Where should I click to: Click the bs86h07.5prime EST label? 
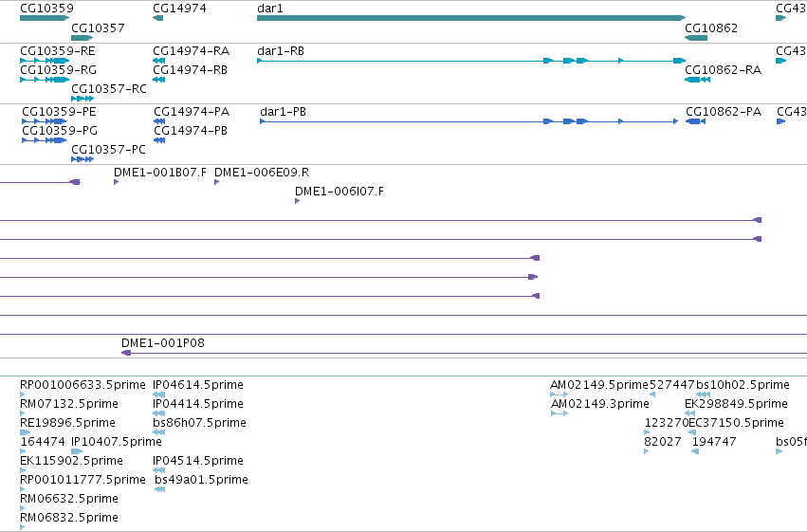coord(200,423)
